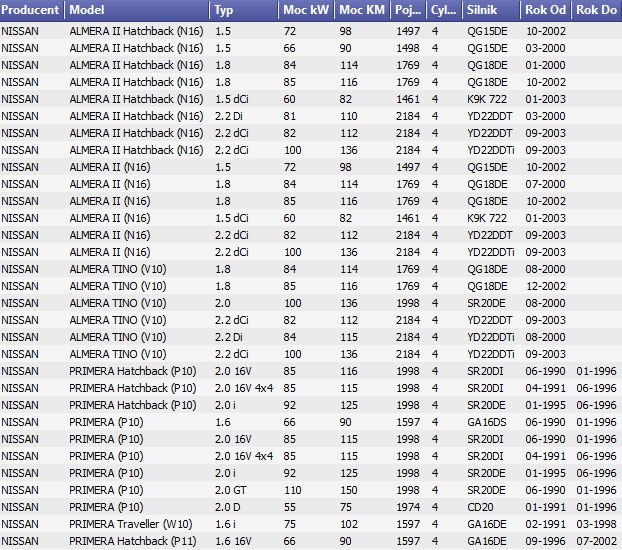Select engine CD20 cell

[480, 508]
